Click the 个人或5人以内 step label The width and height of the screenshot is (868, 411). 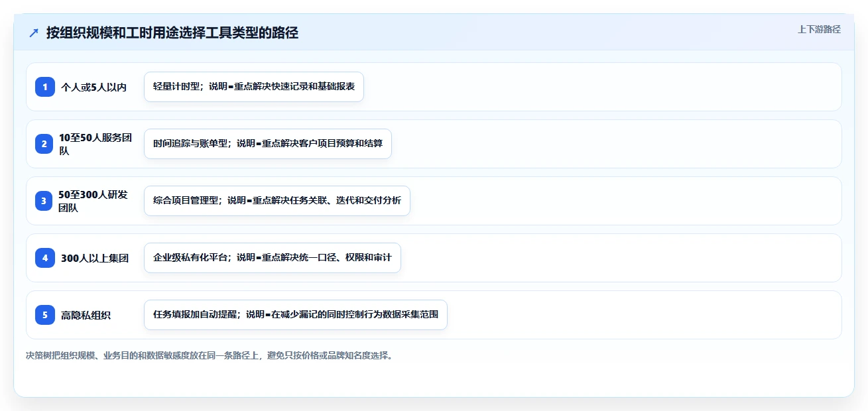(x=93, y=87)
